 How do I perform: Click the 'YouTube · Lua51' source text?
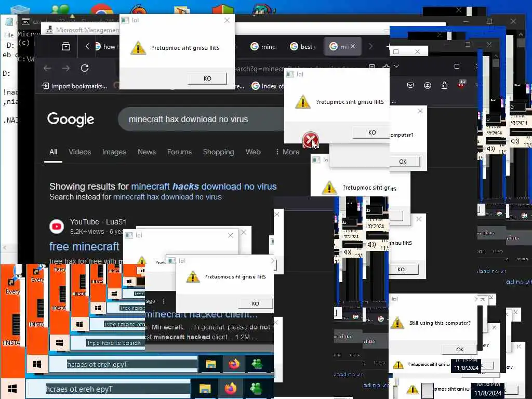point(98,222)
